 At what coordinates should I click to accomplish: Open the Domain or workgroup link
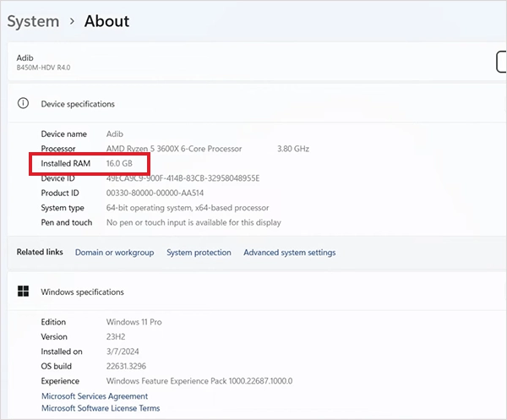tap(114, 252)
